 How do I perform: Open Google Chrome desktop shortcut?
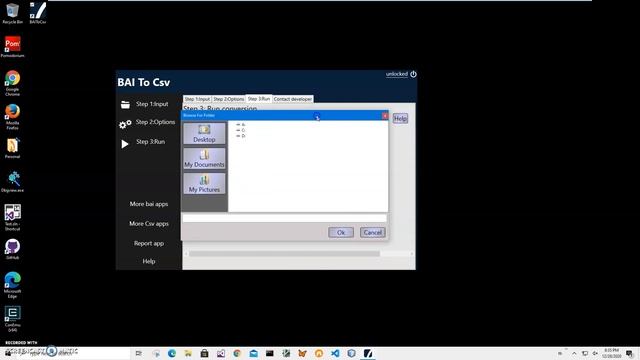coord(12,83)
